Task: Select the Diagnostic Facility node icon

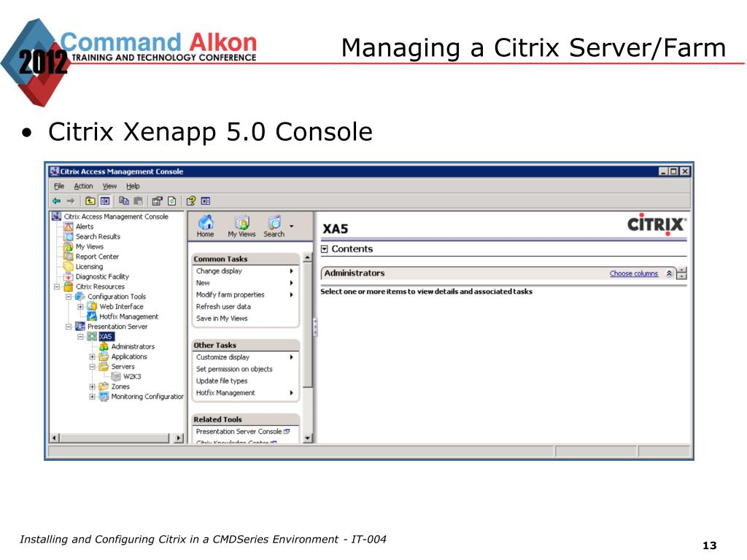Action: 69,276
